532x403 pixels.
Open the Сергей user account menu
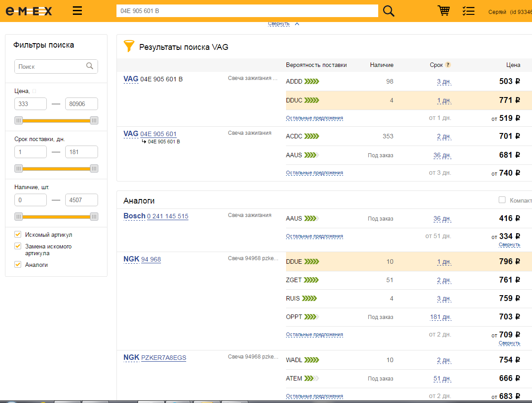tap(510, 12)
